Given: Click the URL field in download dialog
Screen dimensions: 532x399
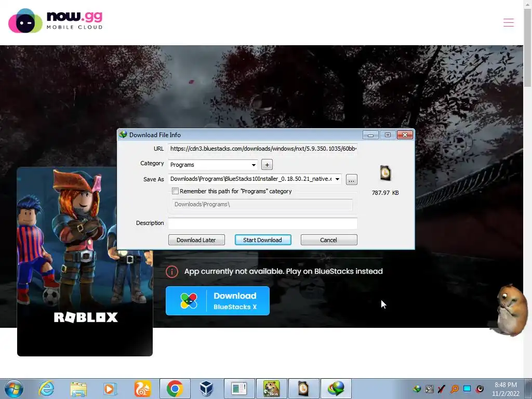Looking at the screenshot, I should 262,149.
